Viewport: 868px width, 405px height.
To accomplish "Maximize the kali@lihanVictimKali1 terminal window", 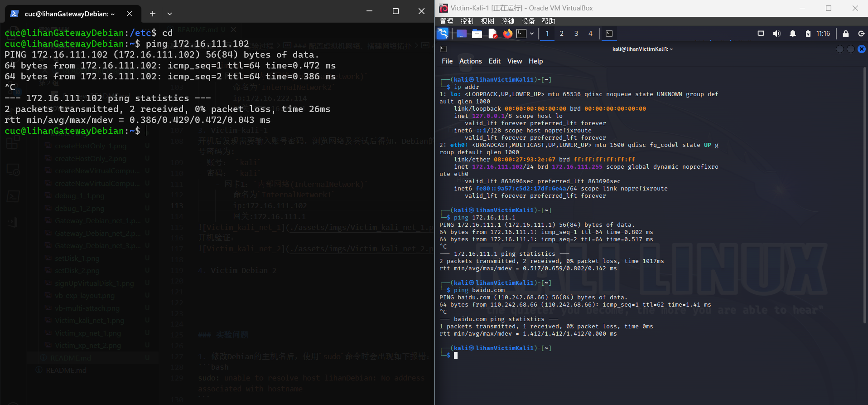I will coord(851,49).
